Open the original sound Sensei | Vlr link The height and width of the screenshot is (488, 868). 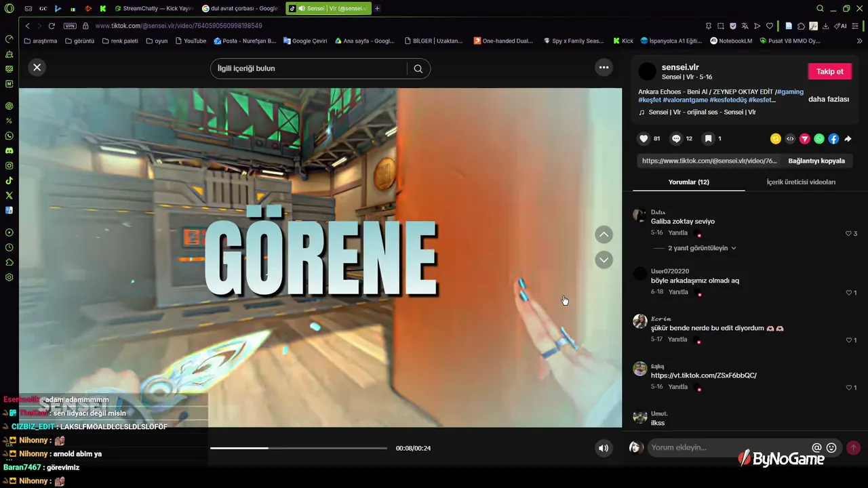[702, 113]
